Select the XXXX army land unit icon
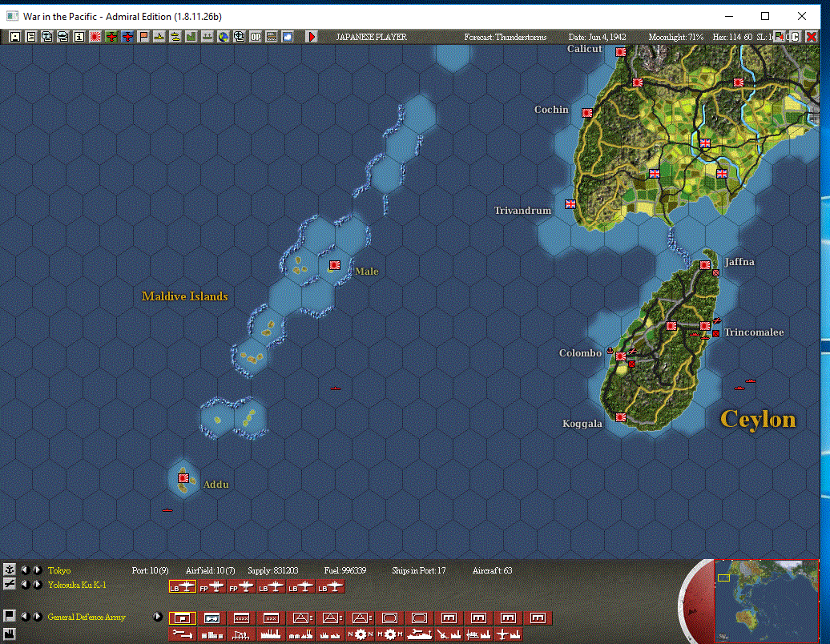830x644 pixels. click(x=241, y=618)
